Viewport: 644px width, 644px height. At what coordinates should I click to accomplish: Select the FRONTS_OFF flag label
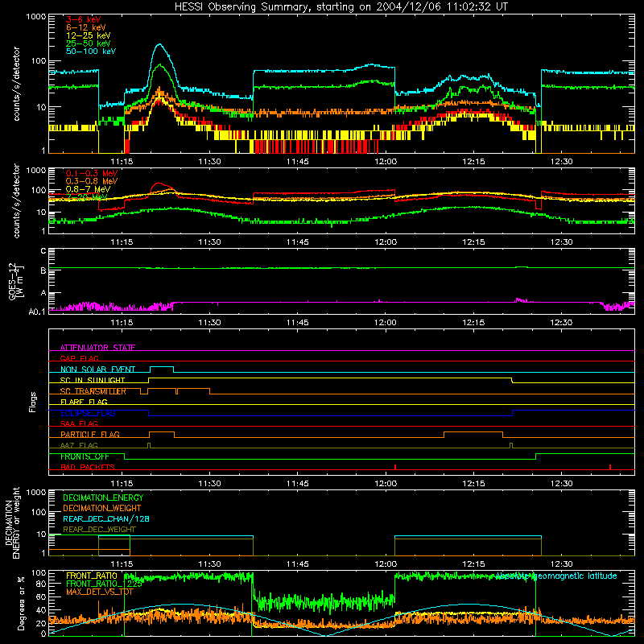[85, 456]
